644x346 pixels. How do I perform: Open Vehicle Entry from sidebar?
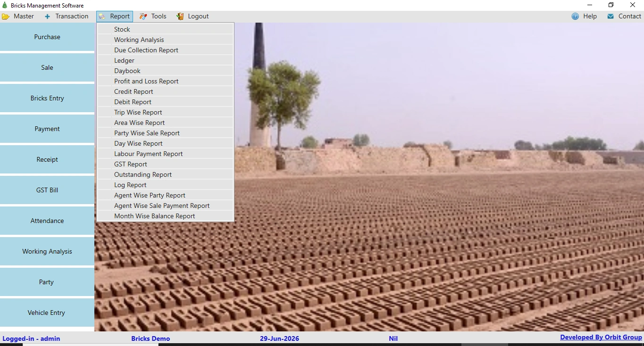[47, 313]
